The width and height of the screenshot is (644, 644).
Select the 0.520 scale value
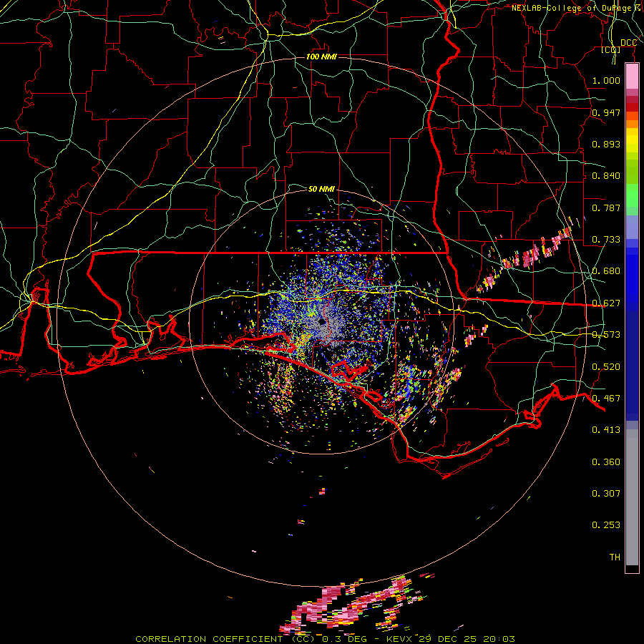606,367
